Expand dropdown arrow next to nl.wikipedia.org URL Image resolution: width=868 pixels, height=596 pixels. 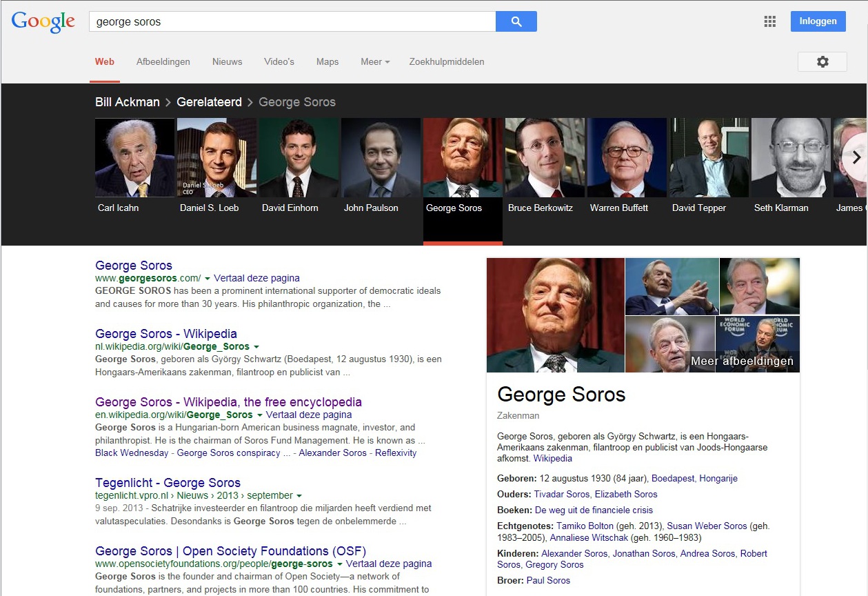point(256,347)
